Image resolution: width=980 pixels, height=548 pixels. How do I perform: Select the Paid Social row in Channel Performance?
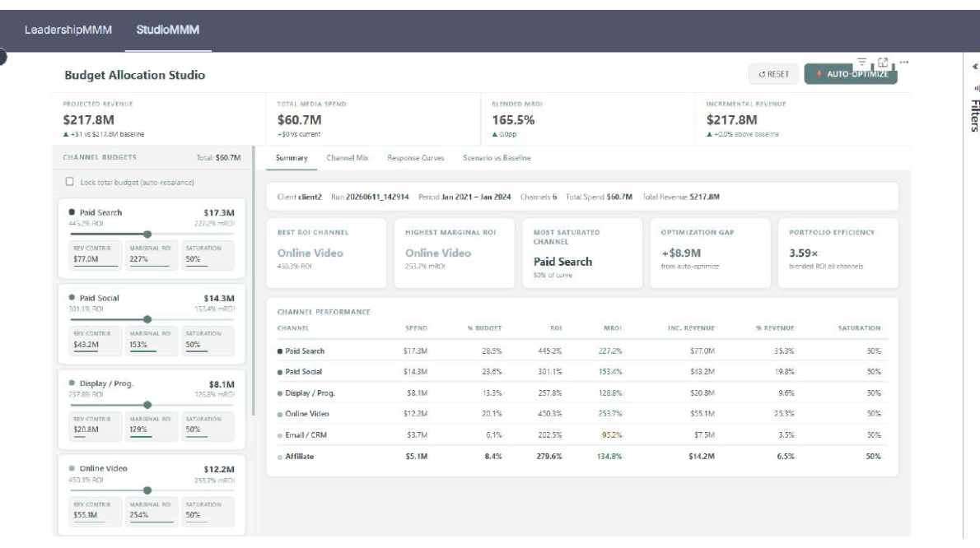582,372
